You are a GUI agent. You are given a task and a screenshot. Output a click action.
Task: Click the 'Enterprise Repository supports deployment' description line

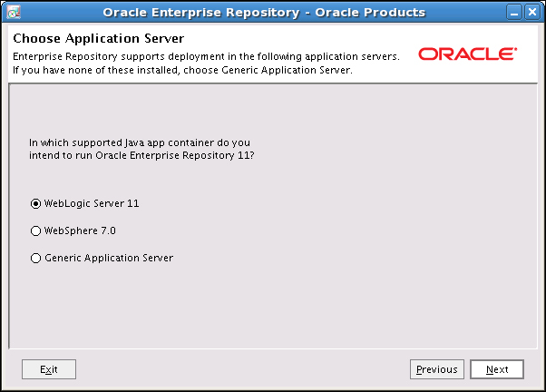click(x=206, y=56)
